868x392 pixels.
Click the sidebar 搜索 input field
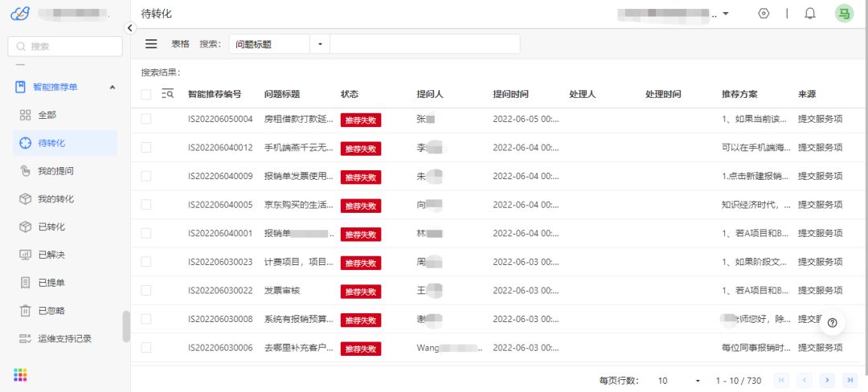pos(65,47)
